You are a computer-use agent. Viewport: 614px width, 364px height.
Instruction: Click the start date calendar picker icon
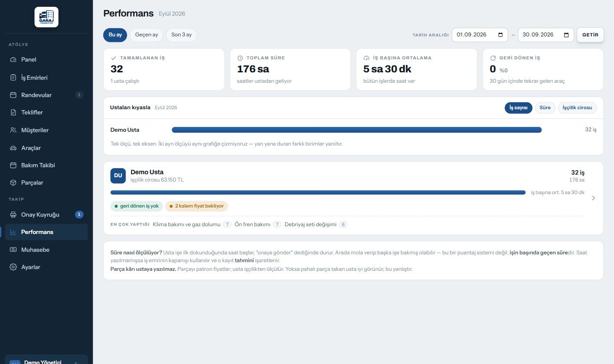pos(500,35)
